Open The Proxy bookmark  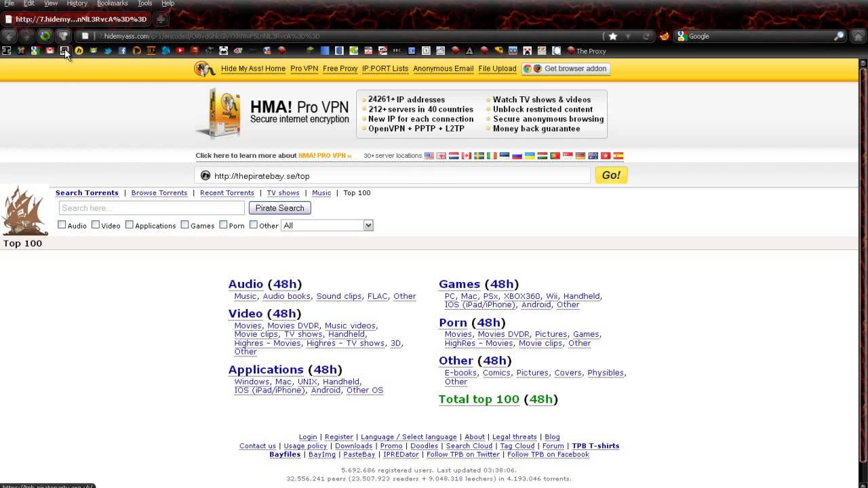(x=586, y=51)
